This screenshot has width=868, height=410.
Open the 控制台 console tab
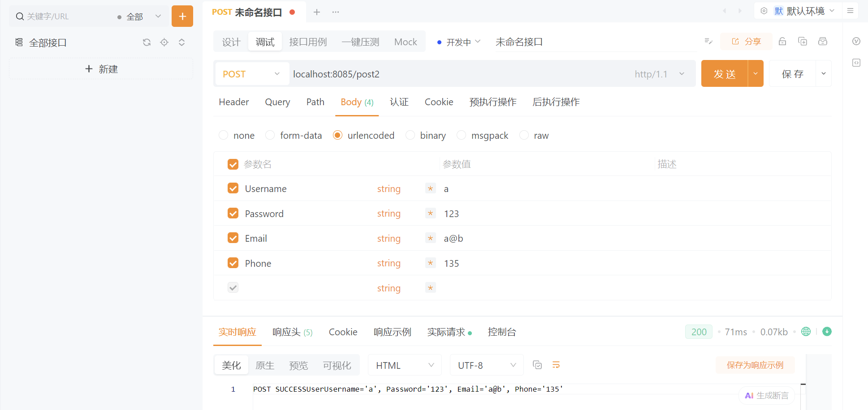(502, 332)
